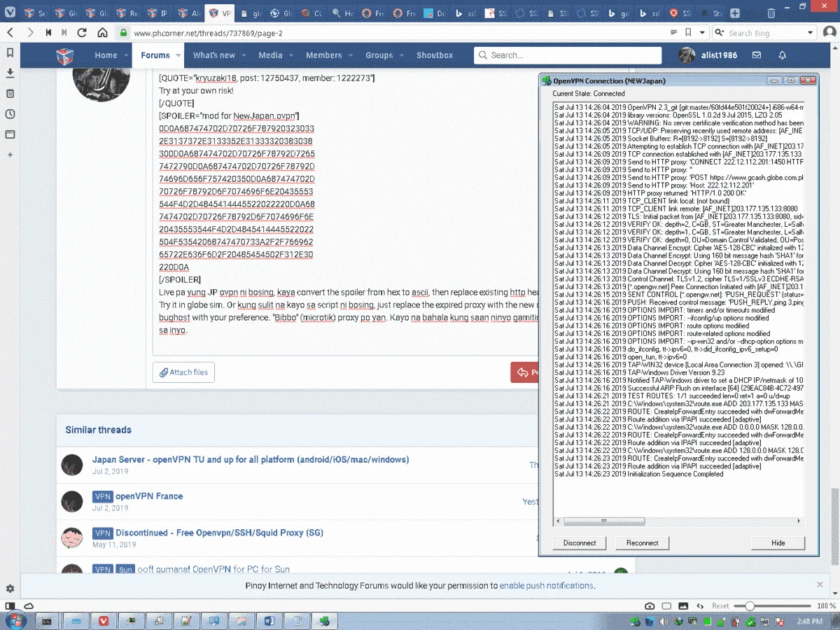Reload the phcorner page
The height and width of the screenshot is (630, 840).
click(82, 32)
